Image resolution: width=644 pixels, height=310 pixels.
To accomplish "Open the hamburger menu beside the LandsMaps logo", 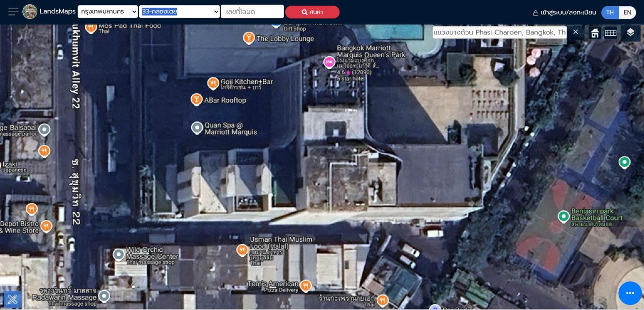I will coord(13,12).
